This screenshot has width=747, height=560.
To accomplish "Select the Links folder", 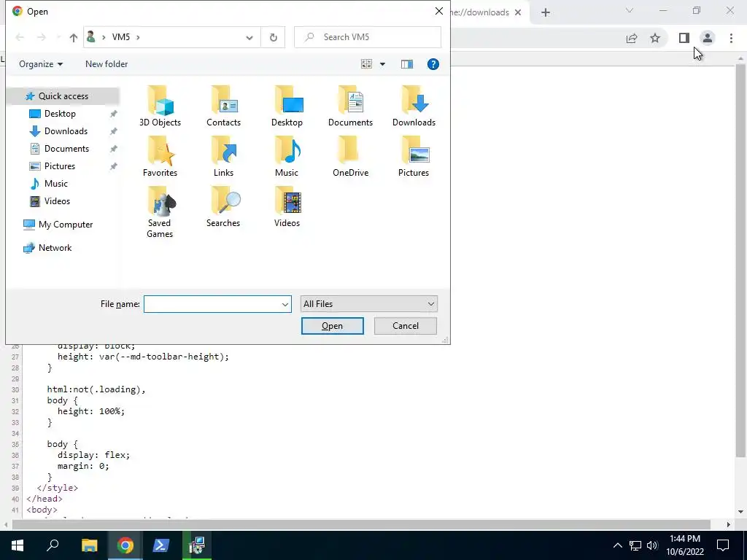I will (x=223, y=157).
